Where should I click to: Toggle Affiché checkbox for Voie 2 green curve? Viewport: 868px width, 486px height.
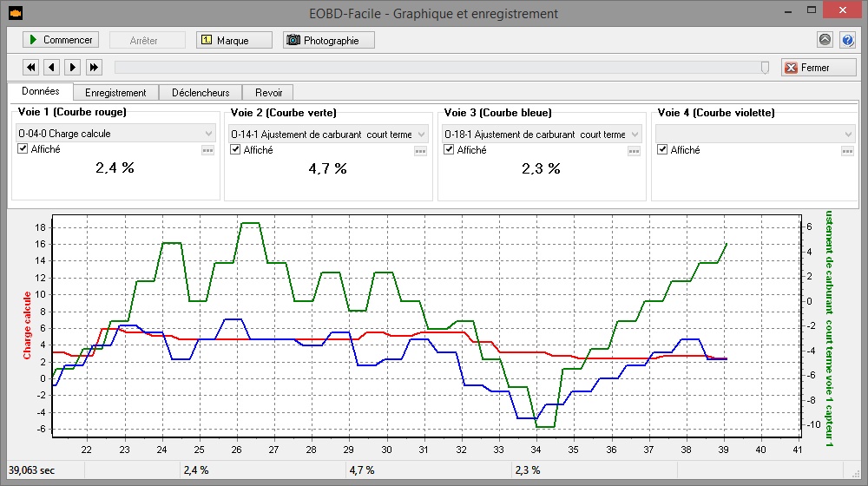point(235,149)
